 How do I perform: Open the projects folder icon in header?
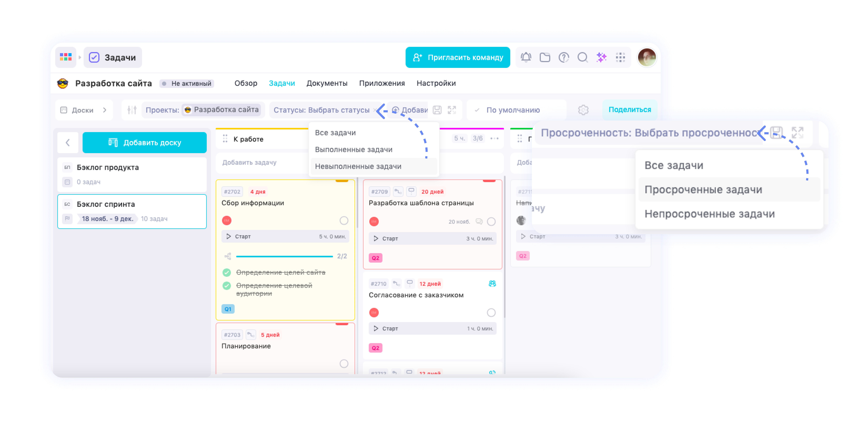pyautogui.click(x=545, y=57)
